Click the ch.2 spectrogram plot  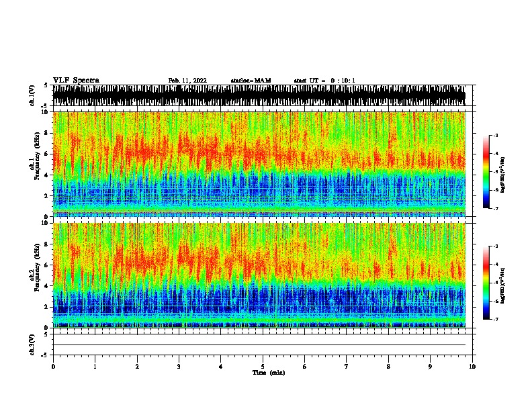(x=259, y=275)
